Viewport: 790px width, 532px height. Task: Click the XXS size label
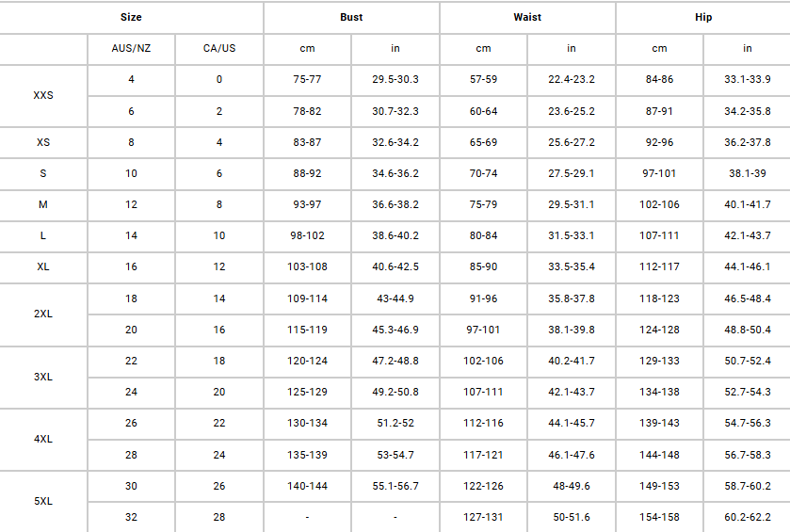(43, 95)
